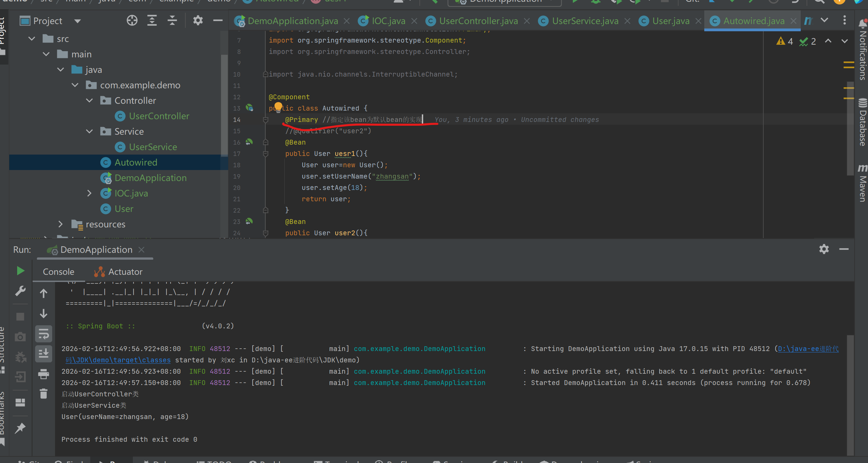
Task: Click the locate/select opened file crosshair icon
Action: [x=132, y=21]
